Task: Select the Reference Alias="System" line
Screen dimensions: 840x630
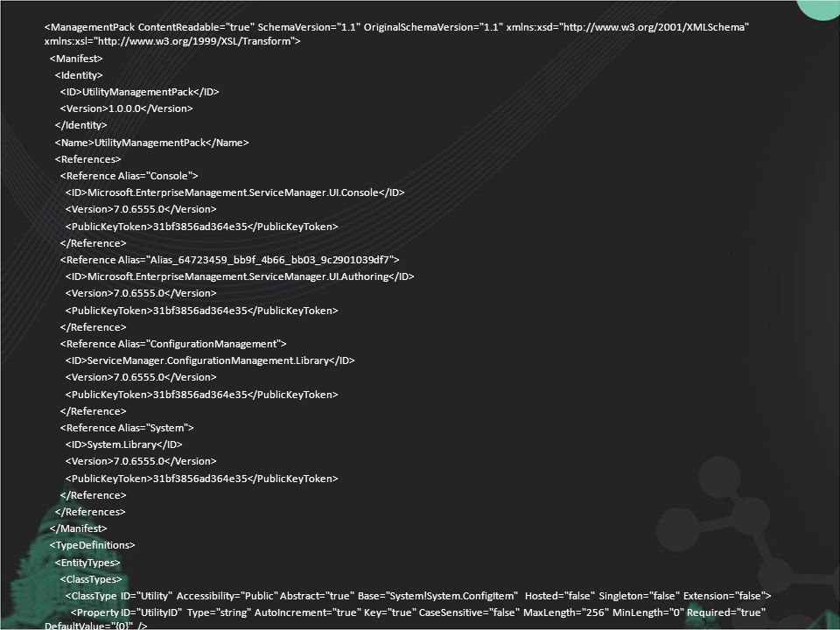Action: [127, 429]
